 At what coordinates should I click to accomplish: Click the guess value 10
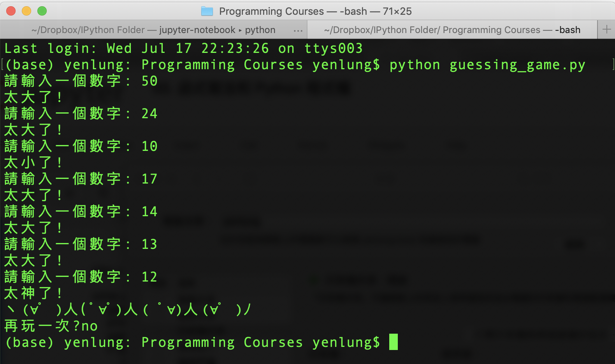(149, 146)
